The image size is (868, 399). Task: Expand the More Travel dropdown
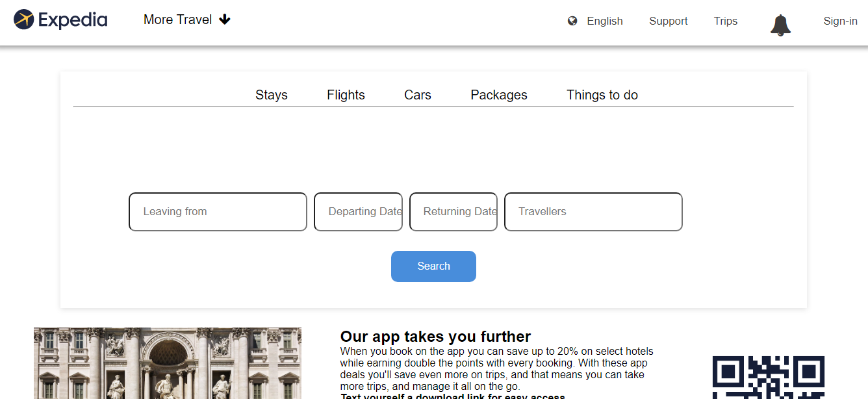pyautogui.click(x=187, y=19)
